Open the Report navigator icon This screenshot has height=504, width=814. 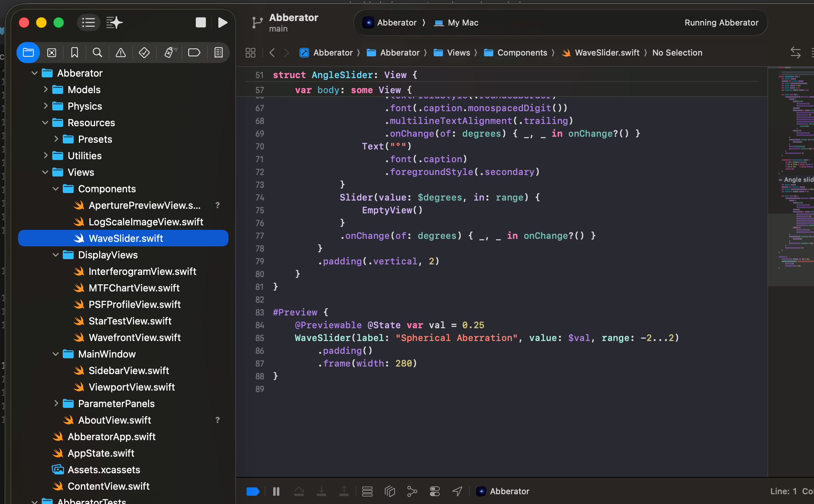(218, 53)
